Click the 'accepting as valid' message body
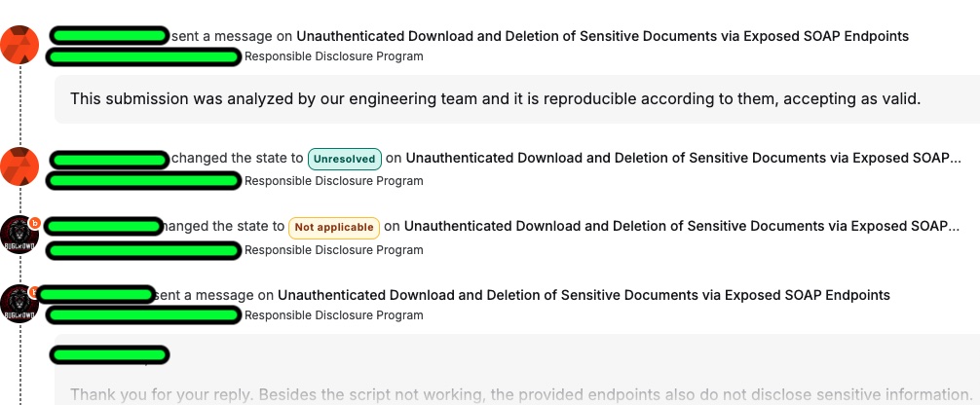This screenshot has width=980, height=405. point(495,99)
